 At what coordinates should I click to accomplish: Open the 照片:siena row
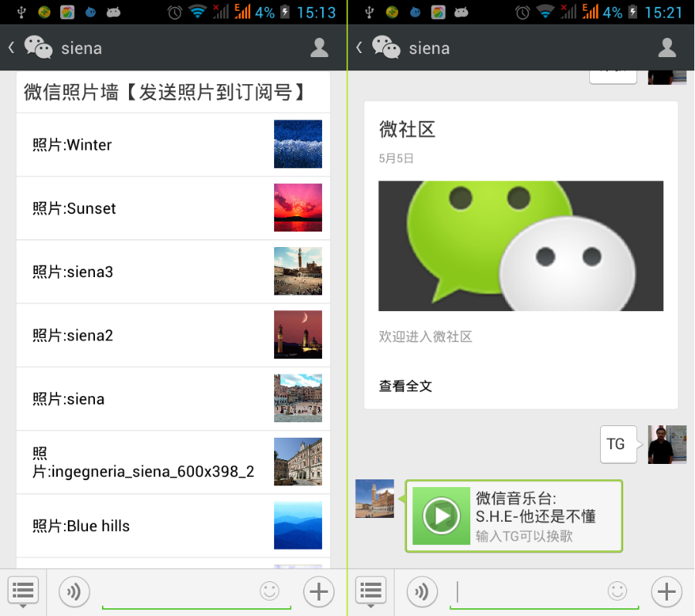coord(173,398)
